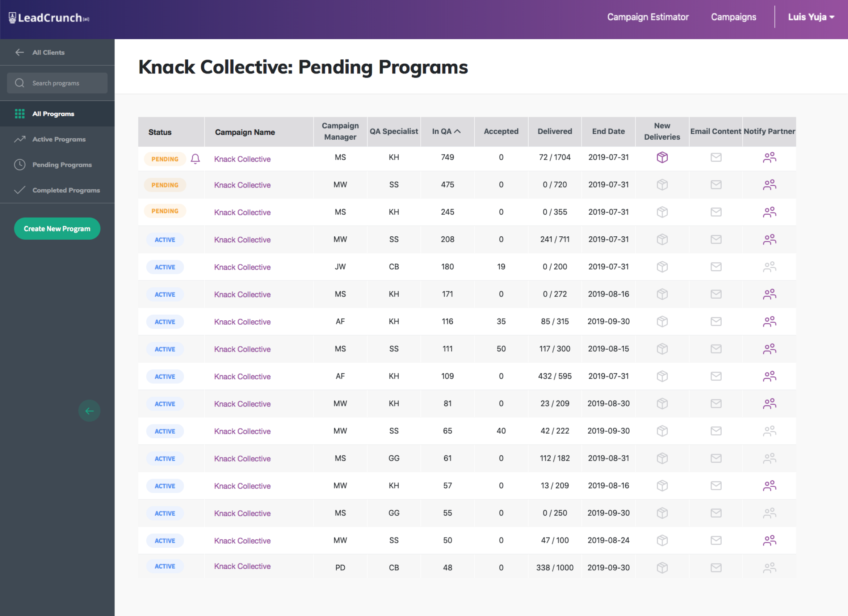Click email envelope icon in the 208 row
This screenshot has height=616, width=848.
(x=715, y=239)
